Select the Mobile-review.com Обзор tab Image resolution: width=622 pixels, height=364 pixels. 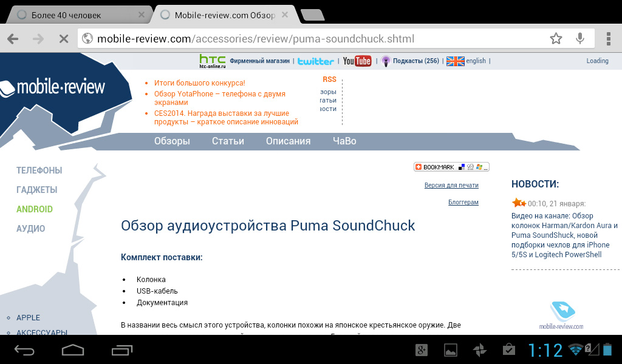225,15
